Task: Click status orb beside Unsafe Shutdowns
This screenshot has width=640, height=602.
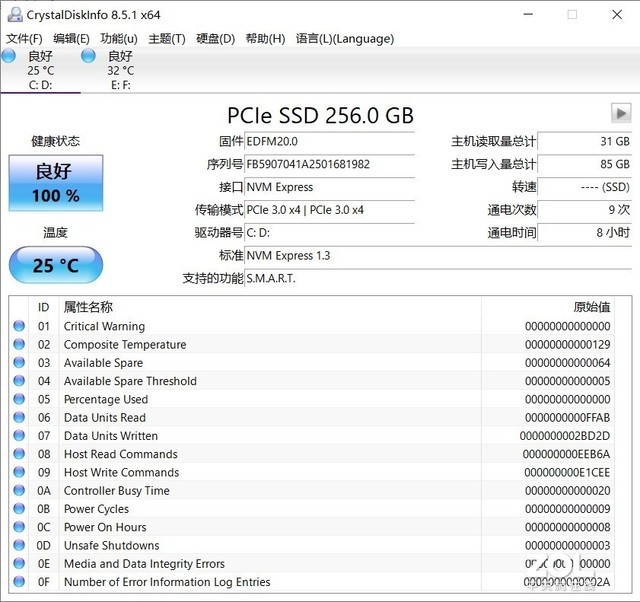Action: pos(19,546)
